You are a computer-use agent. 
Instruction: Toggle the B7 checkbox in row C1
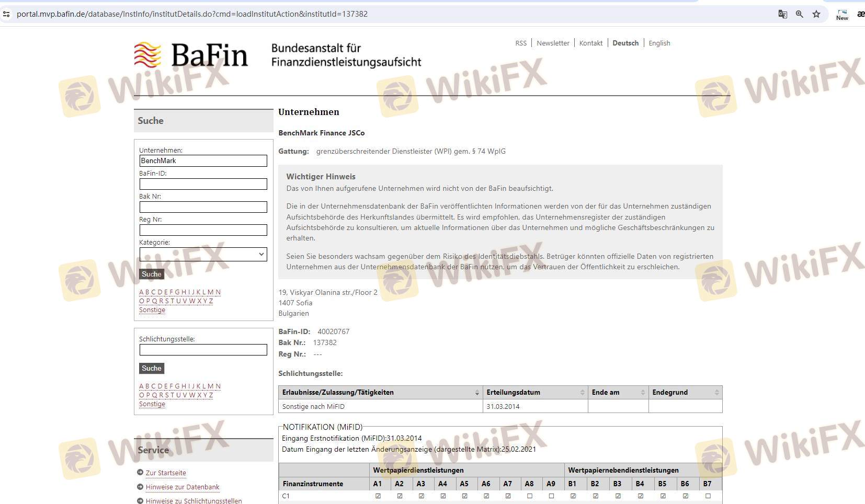click(x=708, y=496)
